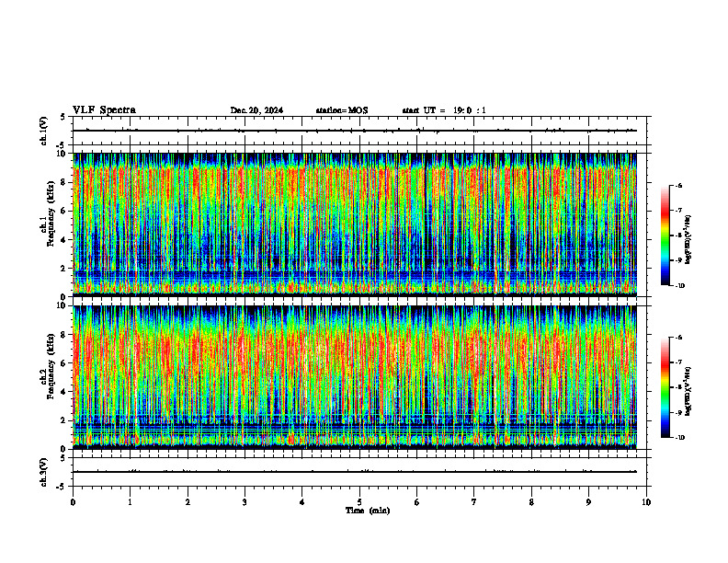Click the time axis tick label '0'
The height and width of the screenshot is (563, 728).
pyautogui.click(x=73, y=502)
